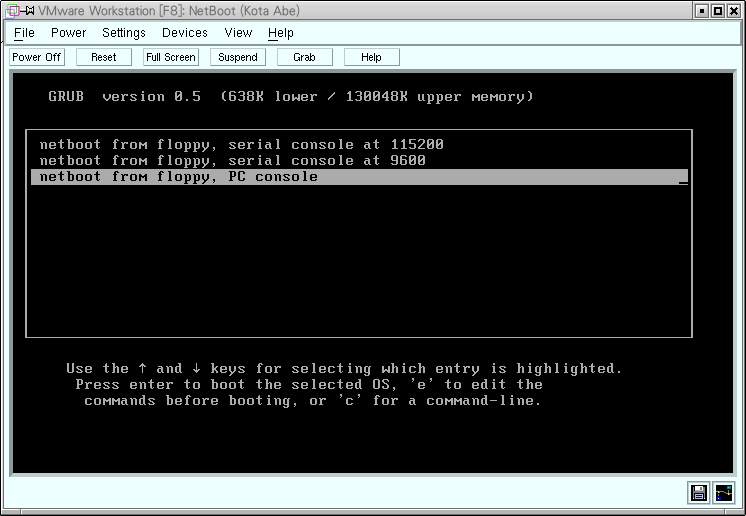This screenshot has height=516, width=746.
Task: Click the Grab toolbar button
Action: pyautogui.click(x=304, y=57)
